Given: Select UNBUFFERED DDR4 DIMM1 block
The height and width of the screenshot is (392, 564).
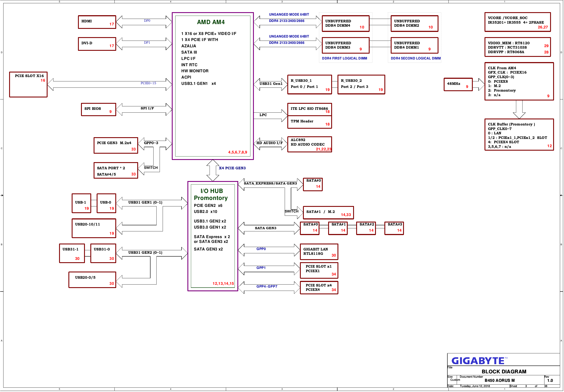Looking at the screenshot, I should coord(414,45).
